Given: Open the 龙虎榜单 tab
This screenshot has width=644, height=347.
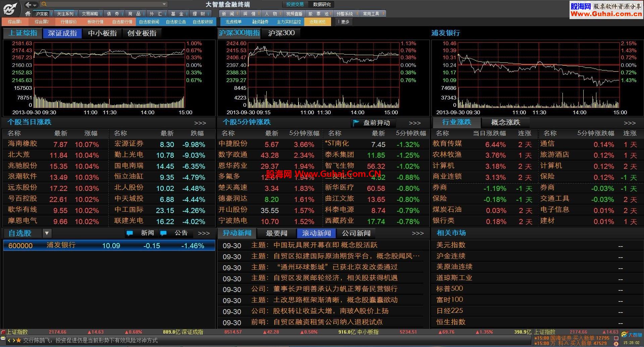Looking at the screenshot, I should (x=233, y=22).
